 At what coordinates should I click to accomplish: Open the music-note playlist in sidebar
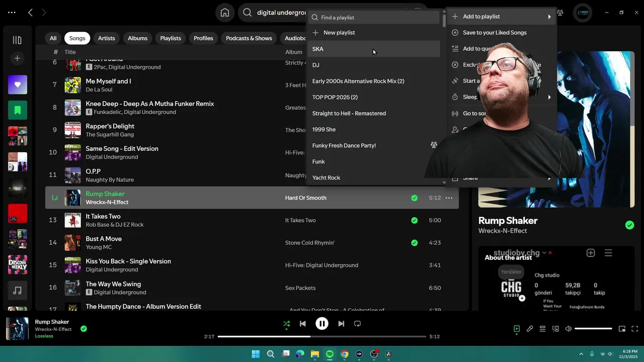[18, 291]
